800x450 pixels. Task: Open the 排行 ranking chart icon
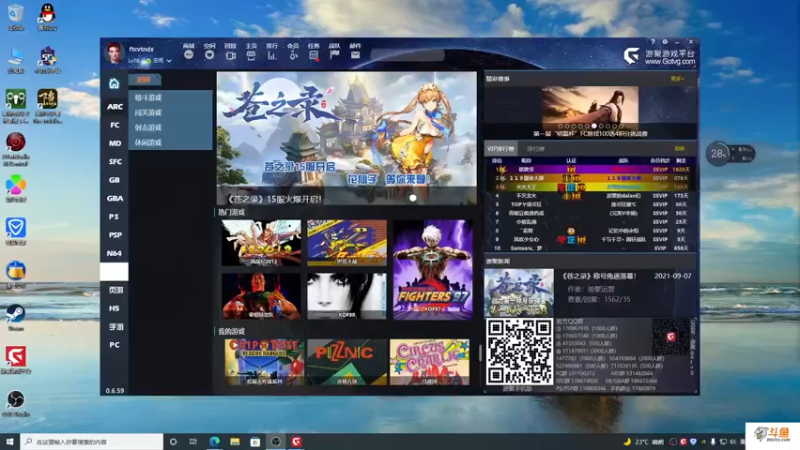272,55
